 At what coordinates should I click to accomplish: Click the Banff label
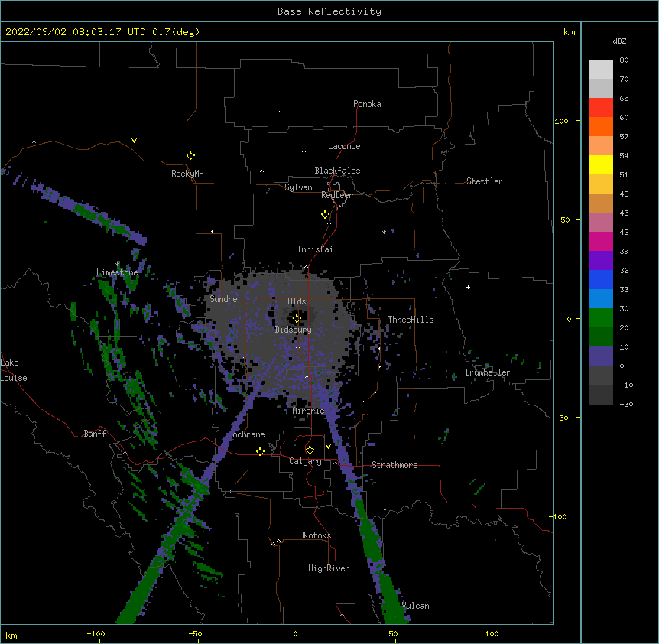point(95,434)
